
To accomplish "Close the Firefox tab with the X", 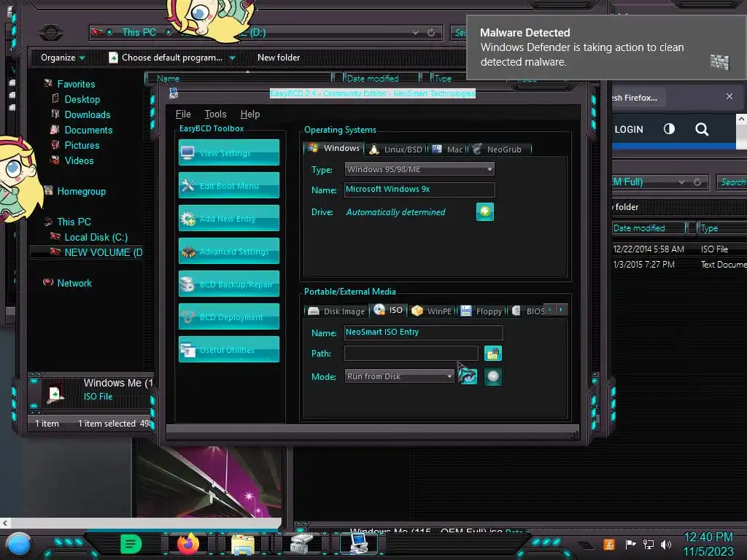I will 729,97.
